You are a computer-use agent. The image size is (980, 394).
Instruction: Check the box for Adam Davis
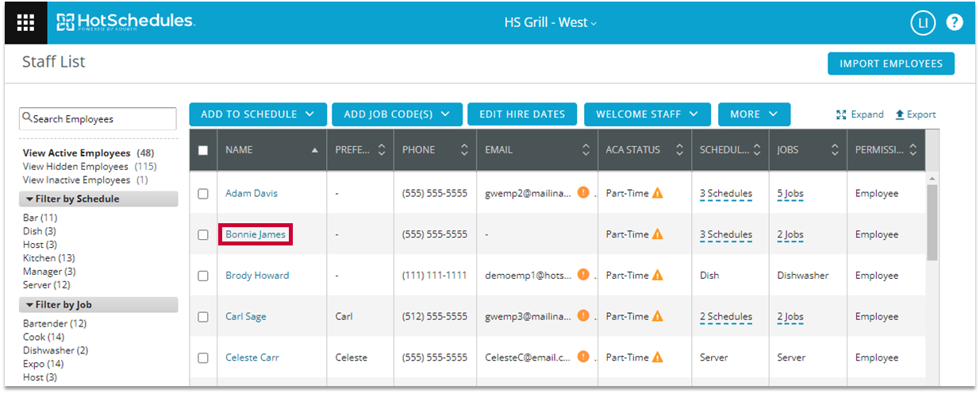[203, 194]
